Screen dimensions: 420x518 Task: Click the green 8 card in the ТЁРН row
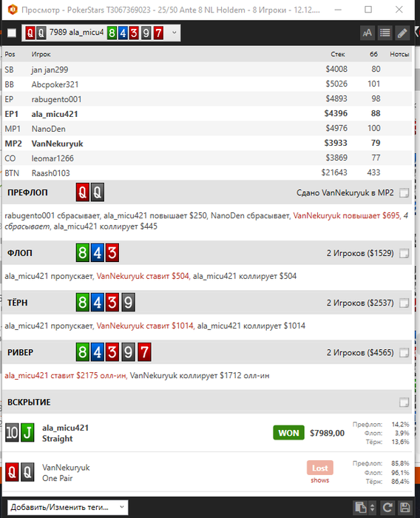click(83, 302)
